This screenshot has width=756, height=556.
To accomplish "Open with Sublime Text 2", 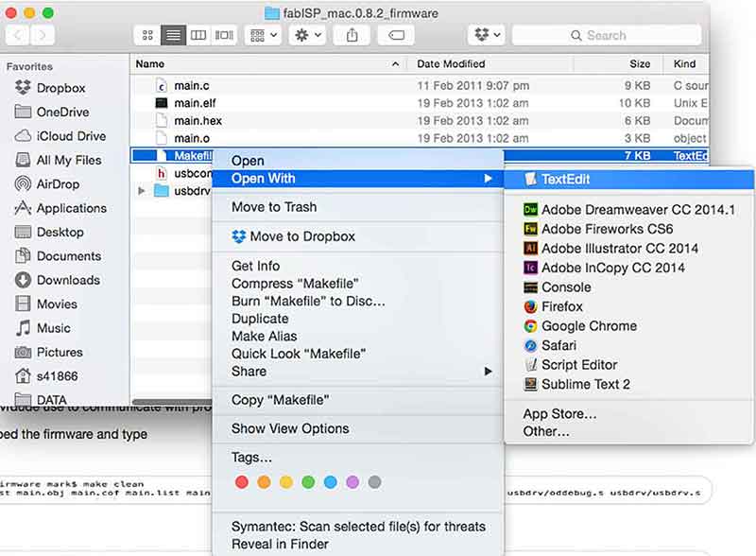I will click(x=628, y=384).
